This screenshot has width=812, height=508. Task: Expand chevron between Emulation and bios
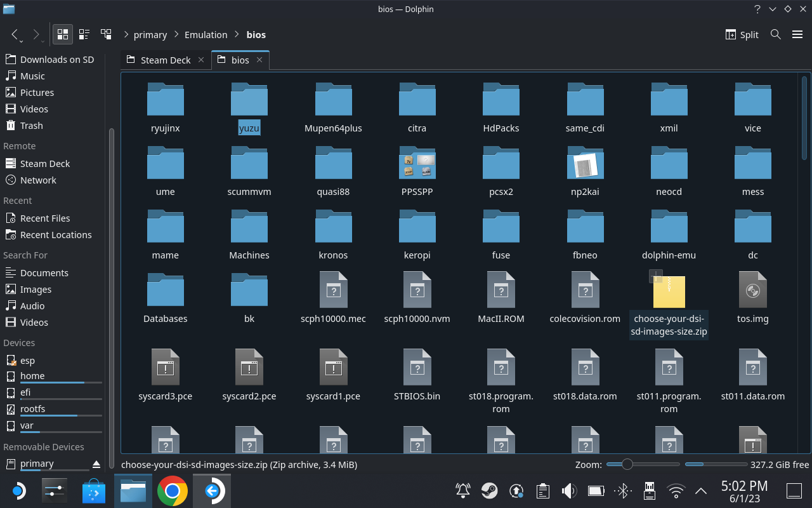point(237,35)
